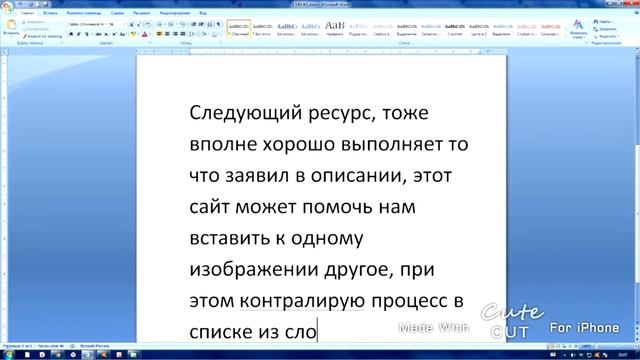Click the volume icon in the system tray
Viewport: 640px width, 360px height.
click(573, 355)
